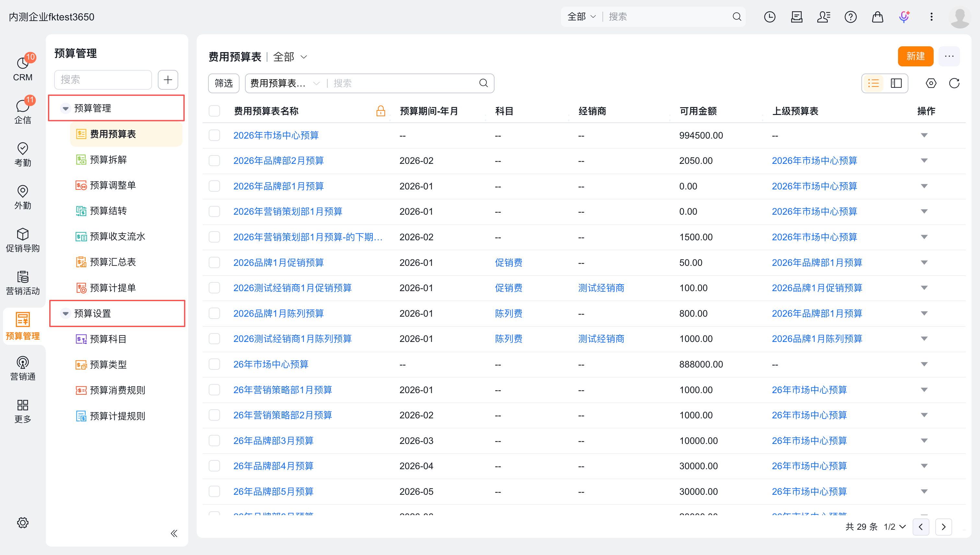Check the row 2026年品牌部2月预算

tap(215, 161)
